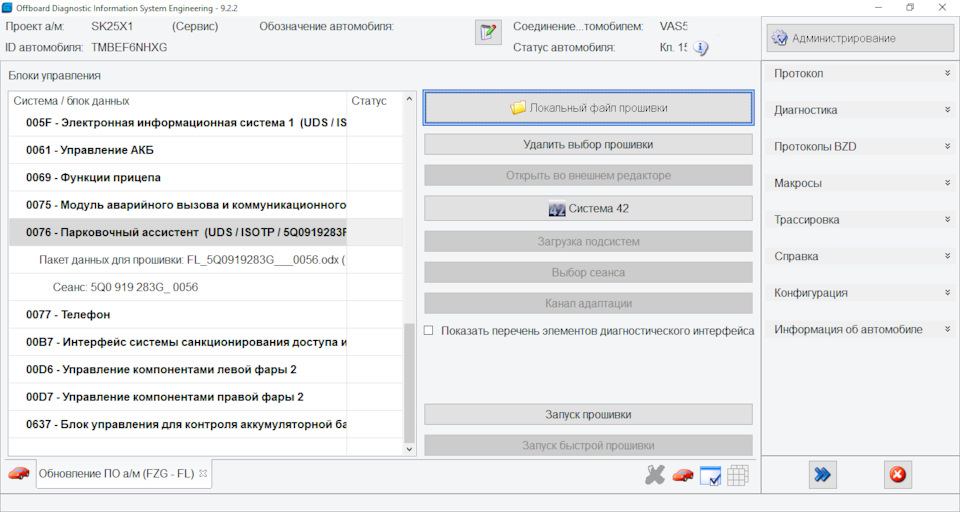The image size is (960, 512).
Task: Expand the Протокол section
Action: coord(860,73)
